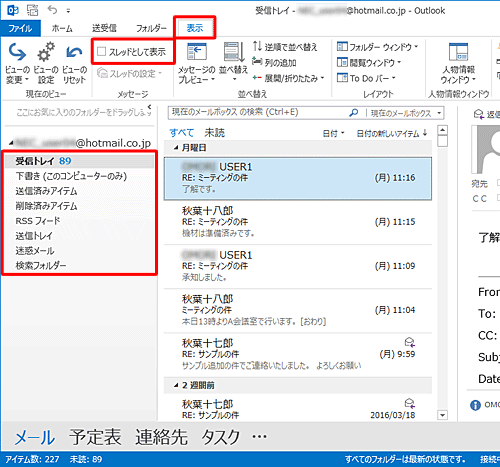Click send/receive all folders quick access icon
This screenshot has width=500, height=467.
(33, 10)
